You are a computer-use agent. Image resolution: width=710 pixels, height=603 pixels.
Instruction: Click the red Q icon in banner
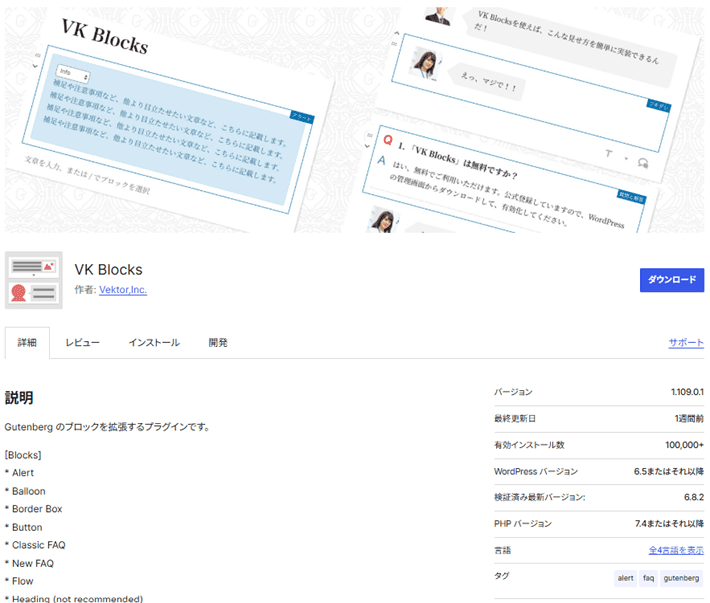click(388, 140)
